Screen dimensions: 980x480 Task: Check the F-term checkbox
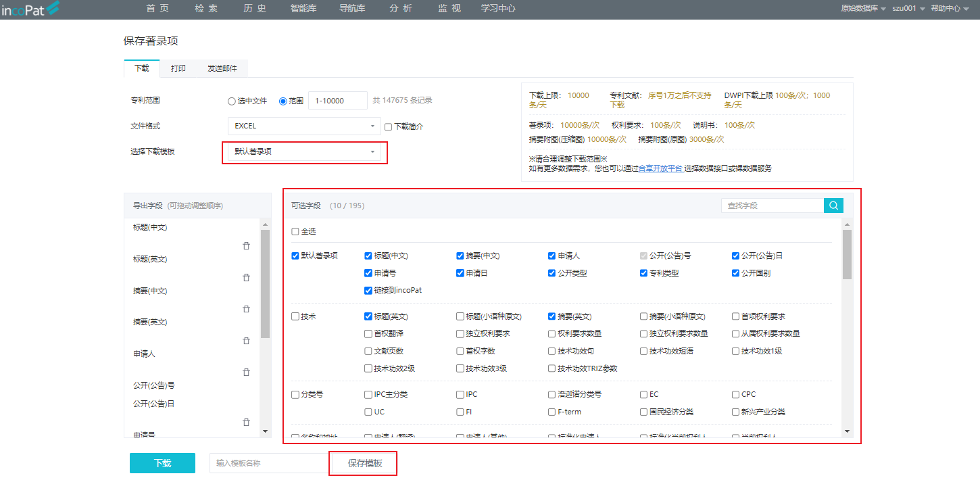pyautogui.click(x=552, y=412)
